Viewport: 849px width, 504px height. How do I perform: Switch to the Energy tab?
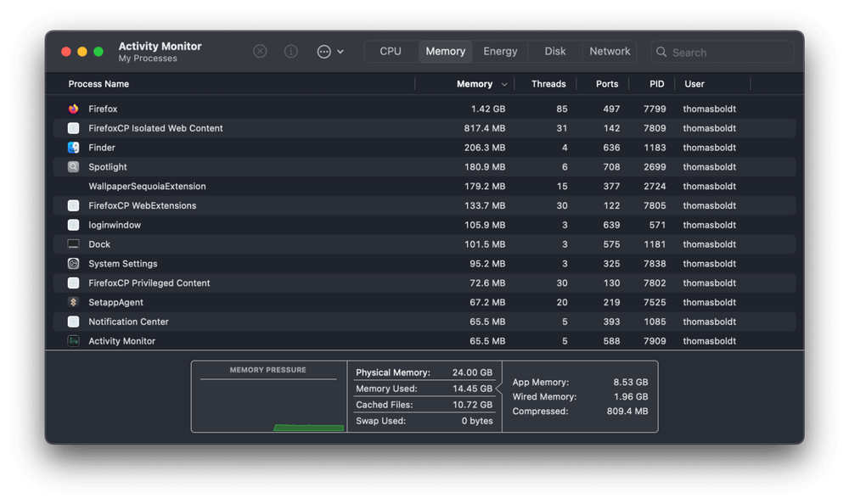point(500,52)
